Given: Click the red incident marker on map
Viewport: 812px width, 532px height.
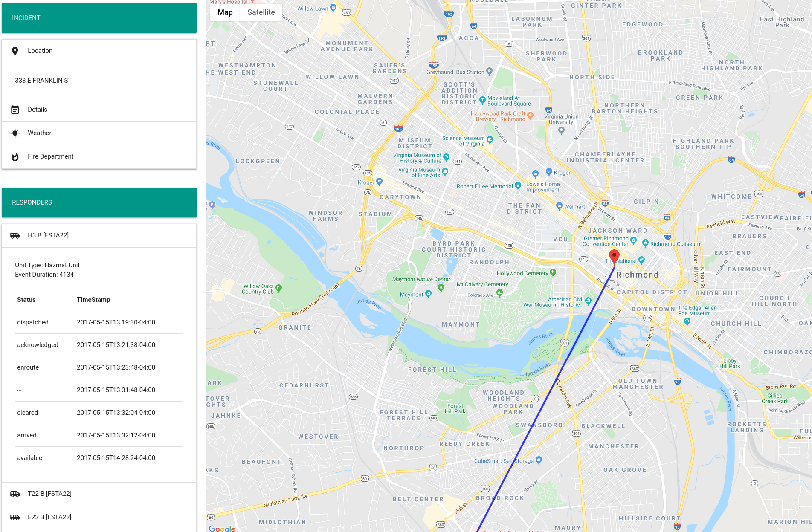Looking at the screenshot, I should 614,258.
